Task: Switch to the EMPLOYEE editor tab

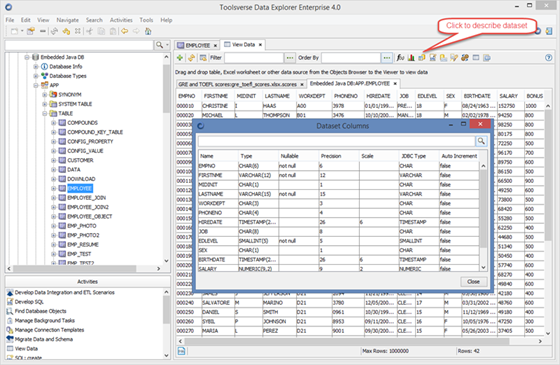Action: coord(198,45)
